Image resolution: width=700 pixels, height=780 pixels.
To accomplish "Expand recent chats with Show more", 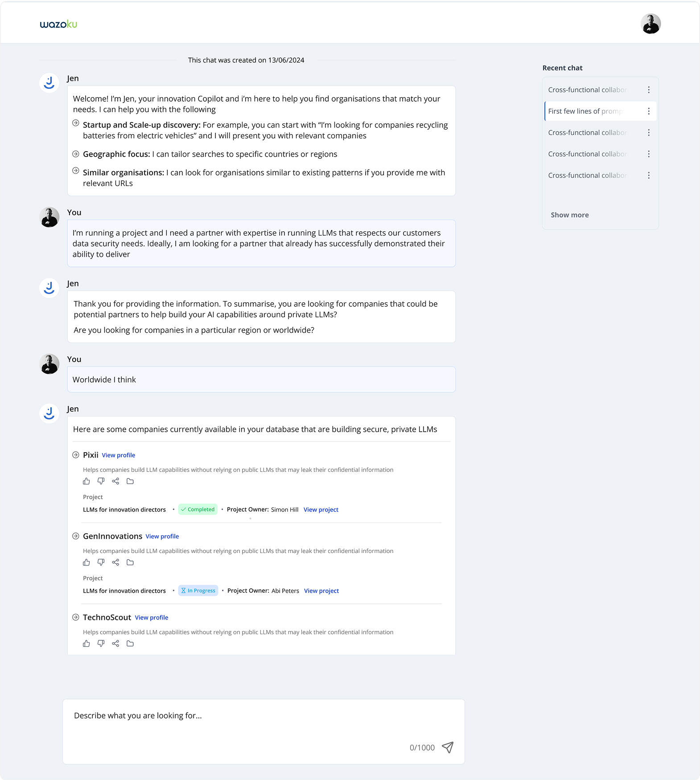I will point(570,215).
